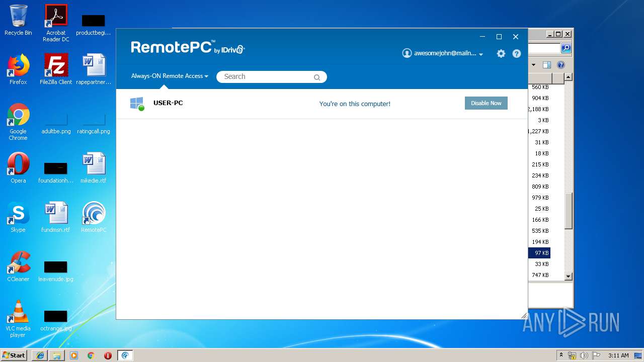
Task: Open media player taskbar icon
Action: pos(74,355)
